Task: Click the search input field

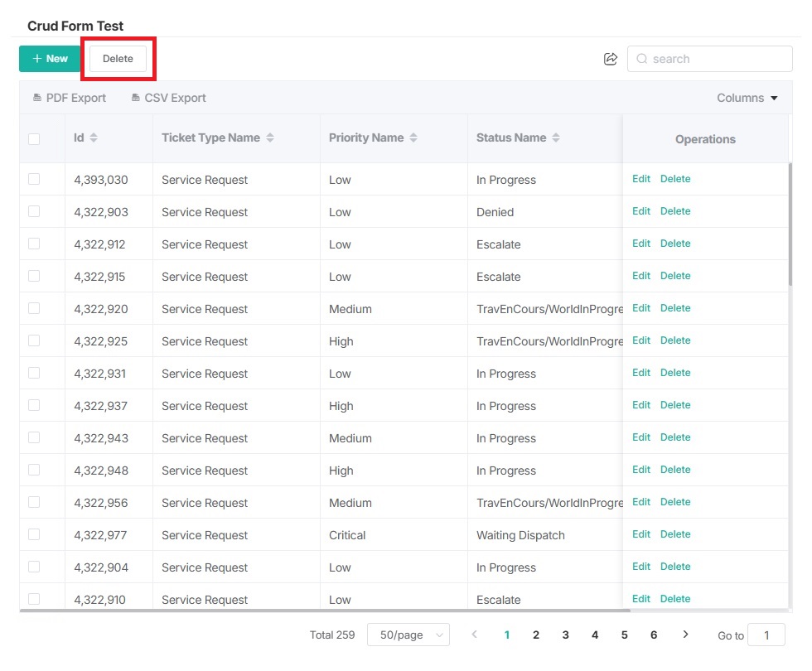Action: (x=718, y=59)
